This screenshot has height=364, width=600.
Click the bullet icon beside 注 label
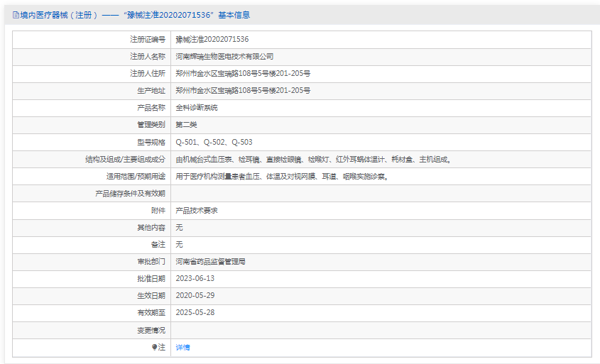point(154,347)
